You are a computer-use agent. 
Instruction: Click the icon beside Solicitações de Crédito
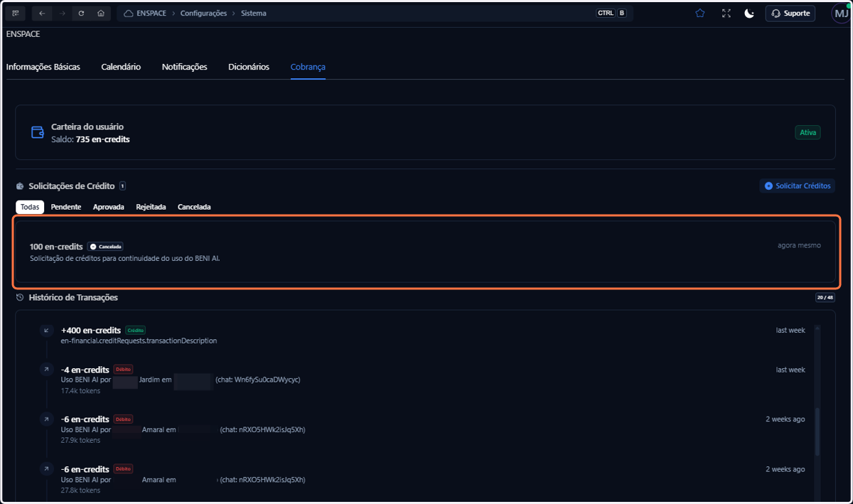pyautogui.click(x=20, y=186)
